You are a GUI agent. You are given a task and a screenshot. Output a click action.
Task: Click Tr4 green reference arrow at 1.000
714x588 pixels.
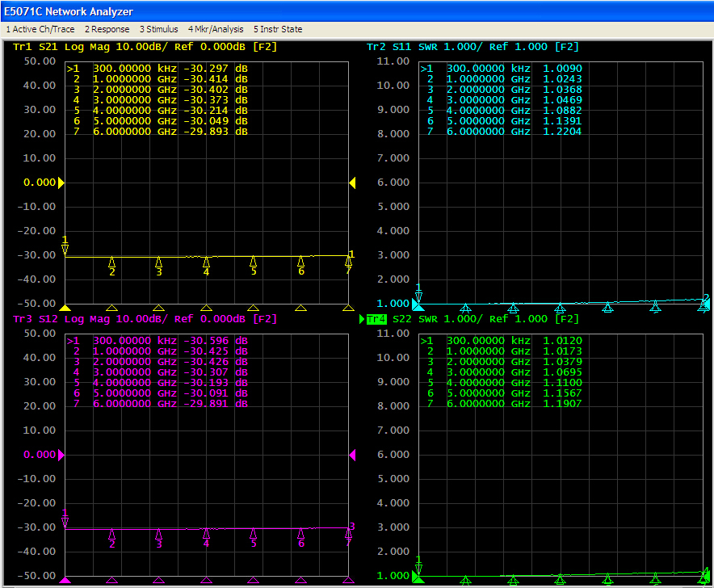[415, 576]
